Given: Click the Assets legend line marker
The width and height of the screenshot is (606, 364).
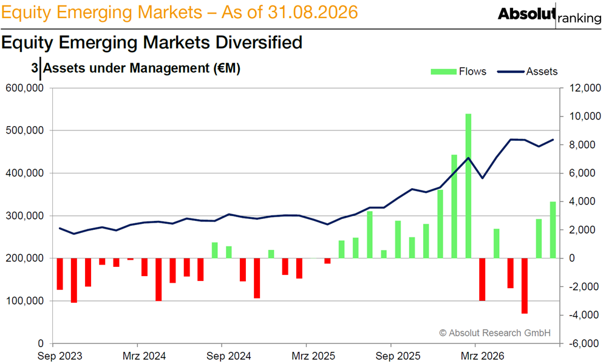Looking at the screenshot, I should (x=511, y=72).
